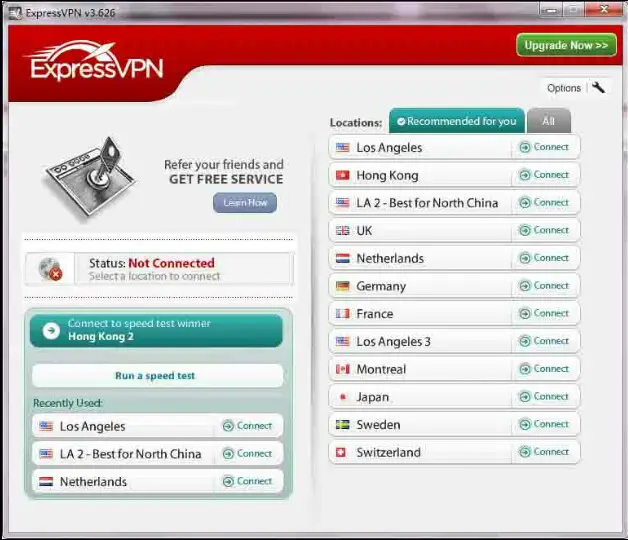Click the key and browser referral image
This screenshot has width=628, height=540.
click(90, 178)
